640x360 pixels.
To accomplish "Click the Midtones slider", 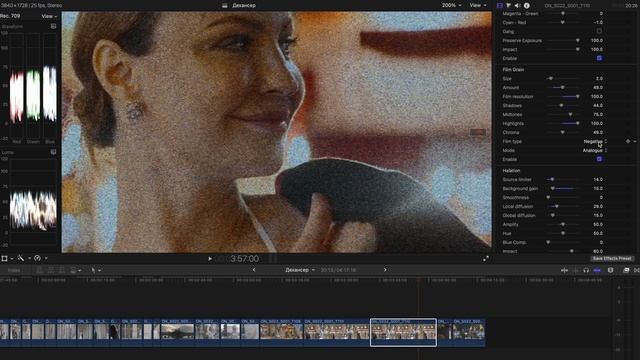I will (x=562, y=114).
